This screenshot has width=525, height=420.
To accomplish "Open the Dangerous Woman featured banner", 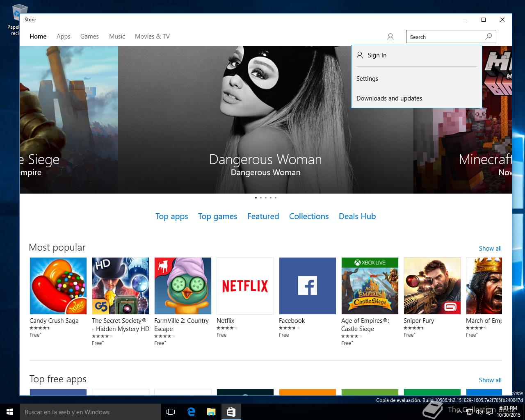I will pyautogui.click(x=265, y=120).
